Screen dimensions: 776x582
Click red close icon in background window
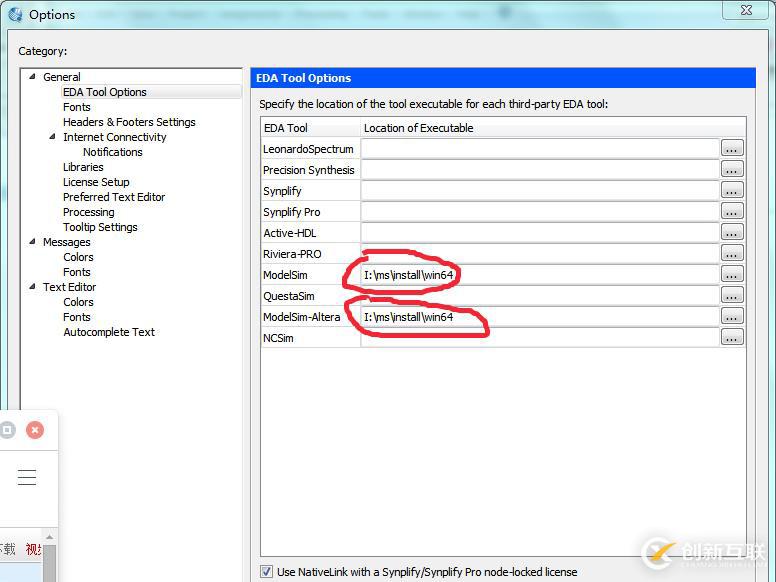click(x=35, y=430)
